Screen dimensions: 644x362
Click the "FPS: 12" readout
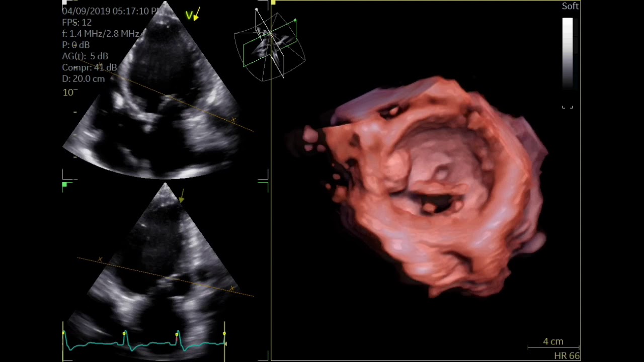[76, 23]
